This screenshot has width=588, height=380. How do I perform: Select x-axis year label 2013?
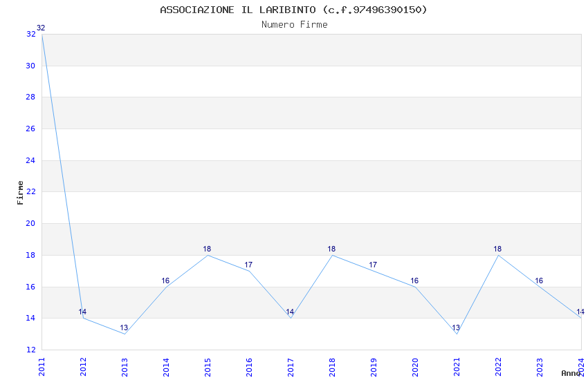[x=125, y=367]
